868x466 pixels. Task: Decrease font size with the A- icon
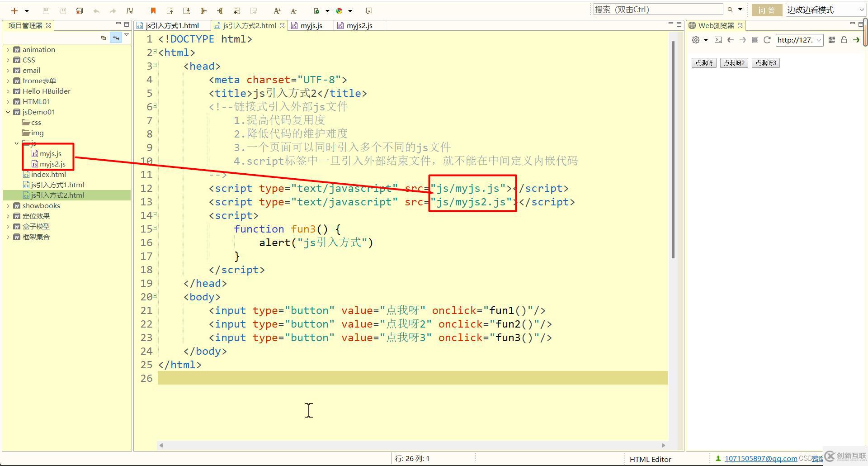[x=293, y=10]
